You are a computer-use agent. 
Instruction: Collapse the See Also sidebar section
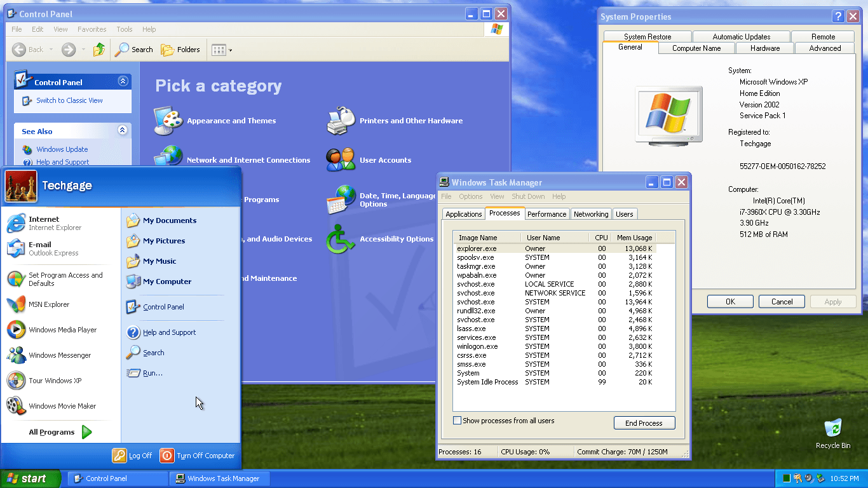tap(123, 130)
